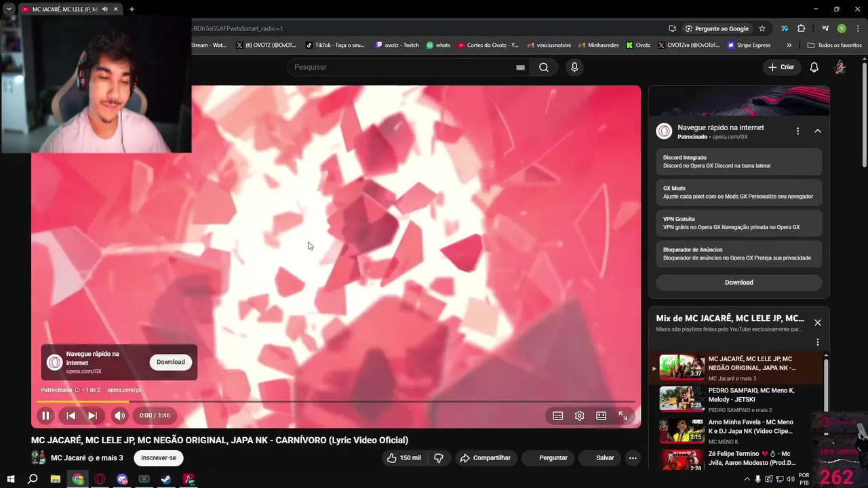Bookmark this page with the star icon
This screenshot has height=488, width=868.
click(x=762, y=28)
